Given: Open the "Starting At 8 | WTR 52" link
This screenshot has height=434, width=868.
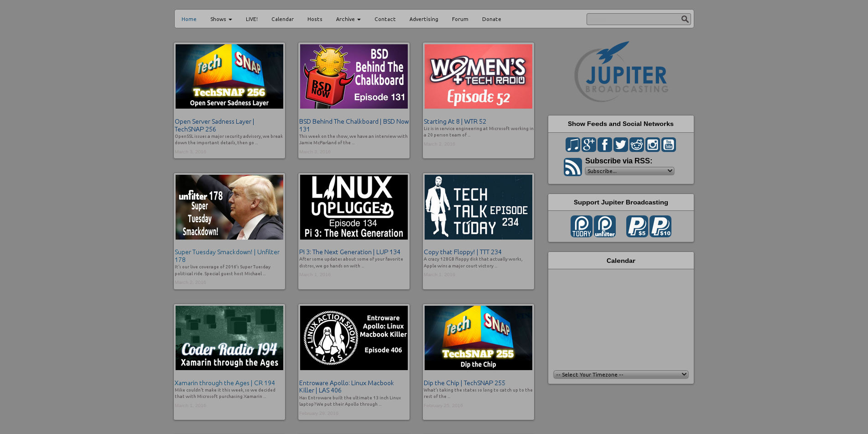Looking at the screenshot, I should (455, 121).
